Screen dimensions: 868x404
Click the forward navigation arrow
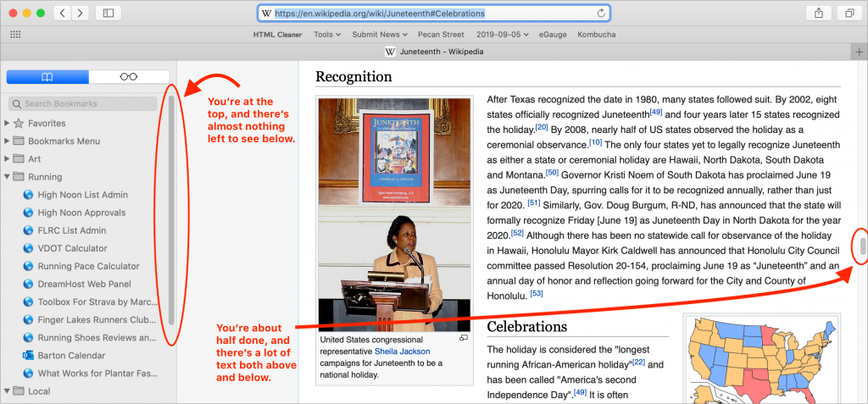click(81, 13)
